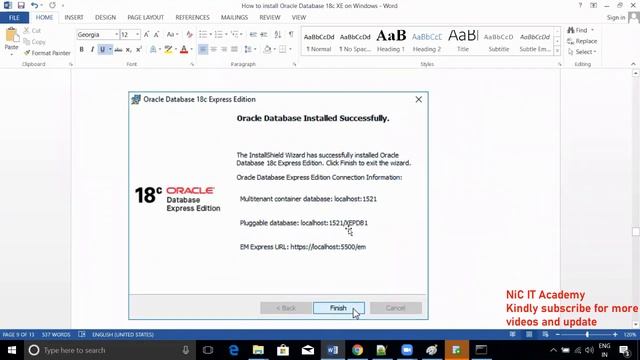Apply strikethrough formatting
The width and height of the screenshot is (640, 360).
click(x=118, y=50)
